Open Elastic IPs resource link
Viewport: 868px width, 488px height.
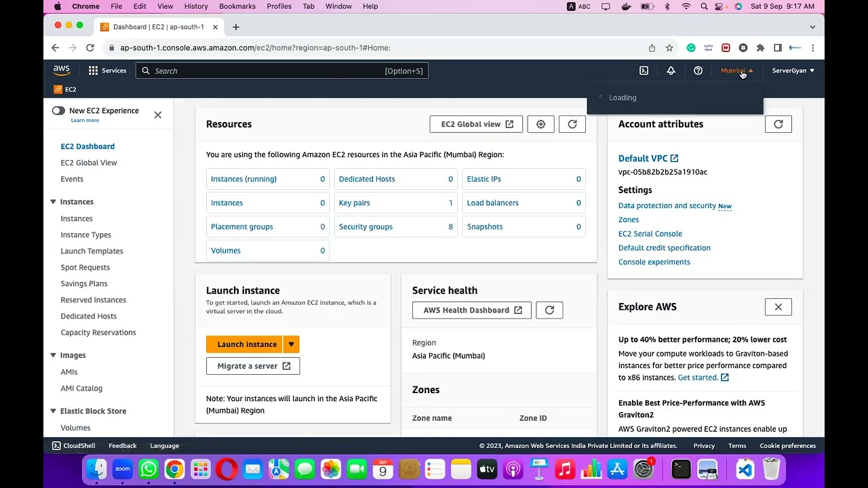(x=484, y=179)
